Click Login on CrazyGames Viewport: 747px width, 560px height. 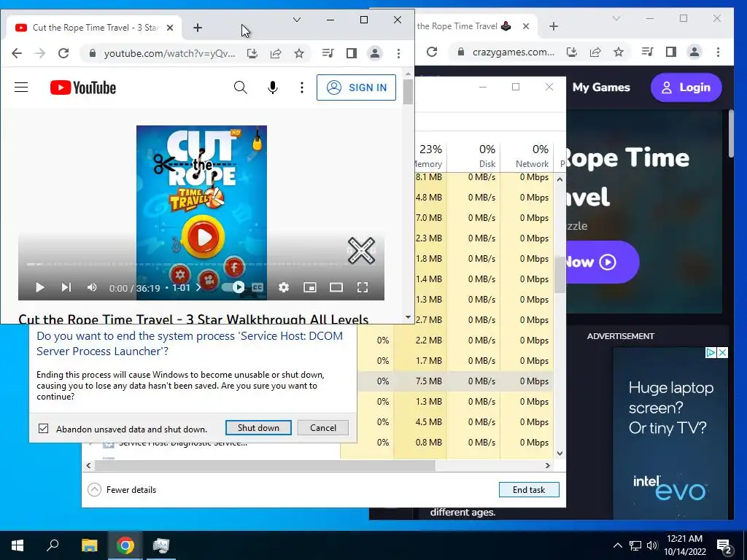[686, 87]
